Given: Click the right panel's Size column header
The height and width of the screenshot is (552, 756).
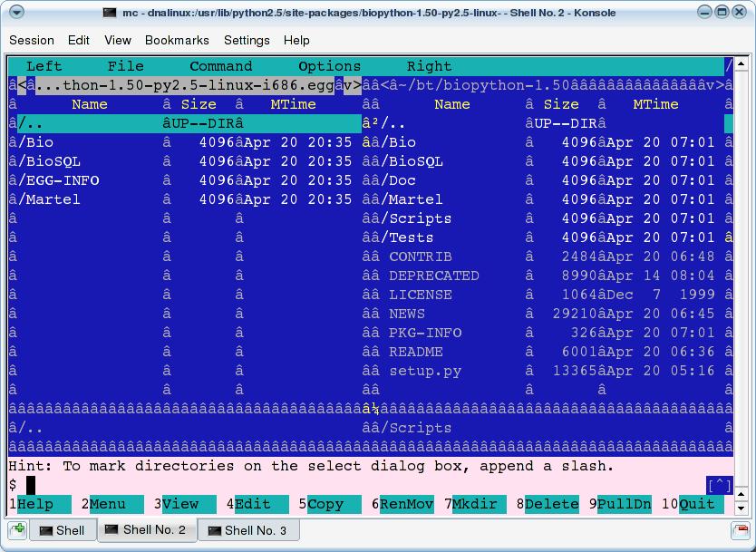Looking at the screenshot, I should (x=561, y=104).
